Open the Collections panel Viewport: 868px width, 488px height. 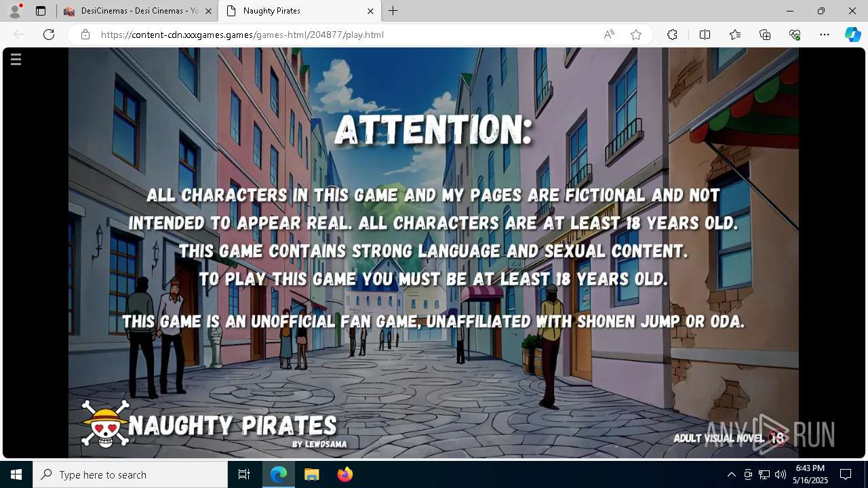[x=765, y=35]
